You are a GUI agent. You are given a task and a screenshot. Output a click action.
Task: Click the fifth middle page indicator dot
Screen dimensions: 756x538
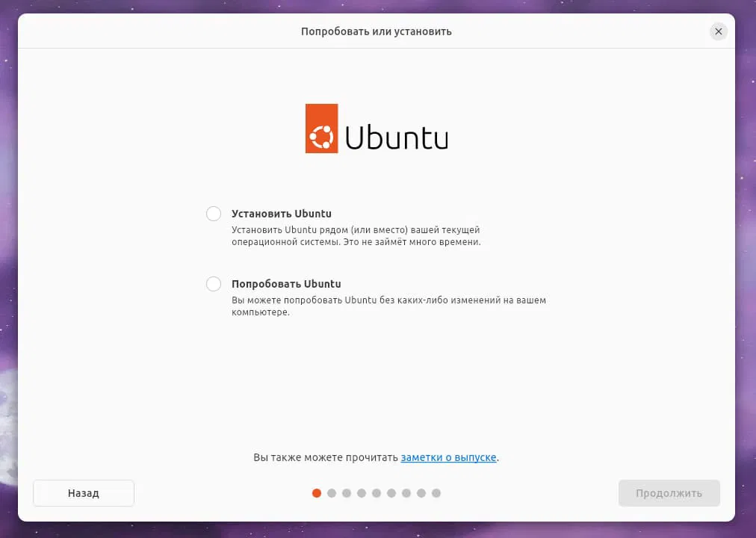click(x=377, y=493)
